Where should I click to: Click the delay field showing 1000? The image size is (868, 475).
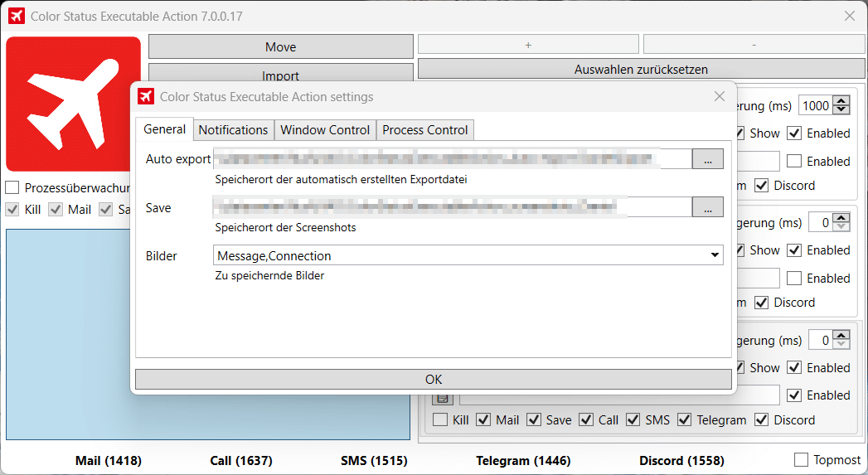[816, 106]
